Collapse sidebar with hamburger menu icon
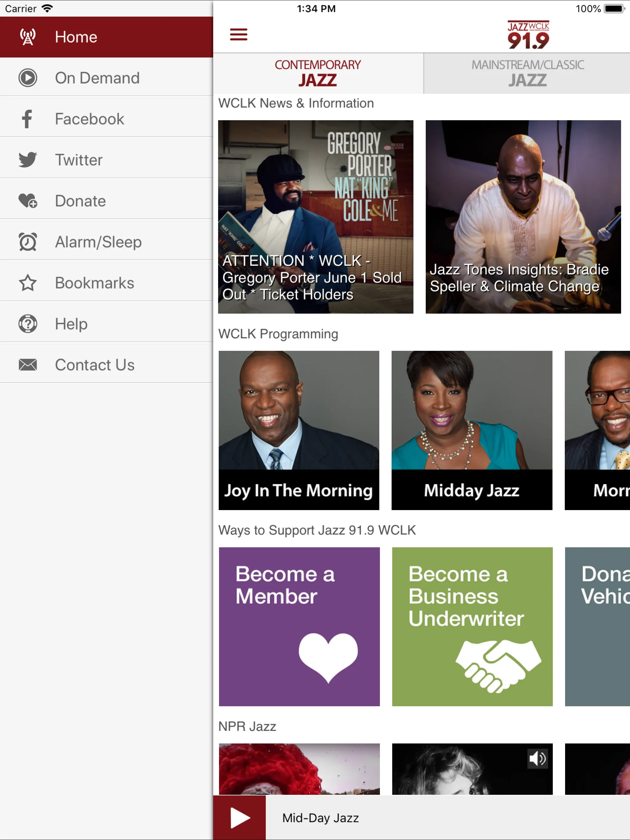 click(x=239, y=34)
